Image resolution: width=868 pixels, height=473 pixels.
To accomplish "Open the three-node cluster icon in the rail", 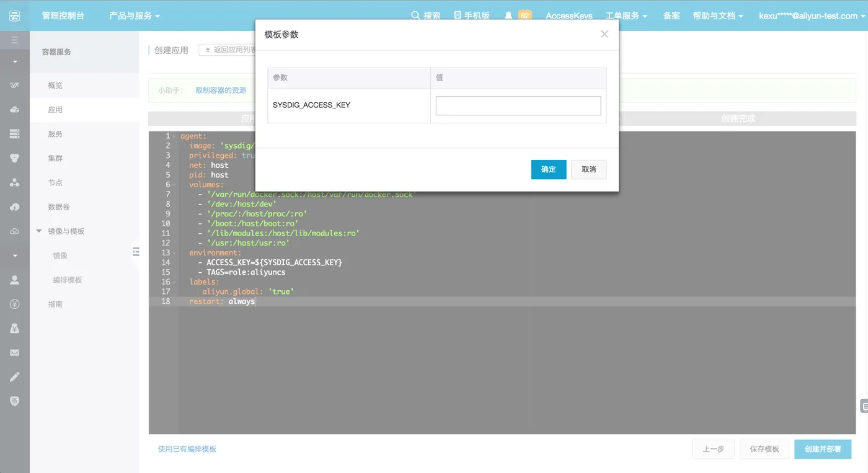I will (x=15, y=182).
